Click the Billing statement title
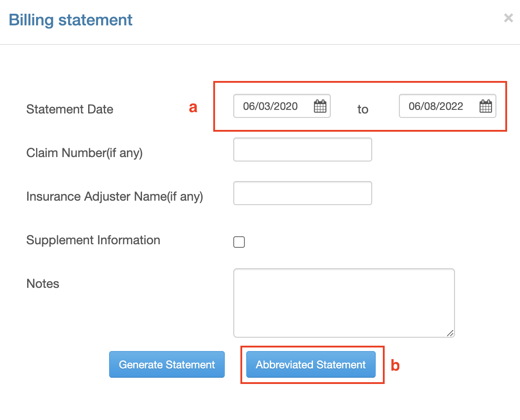The height and width of the screenshot is (420, 520). 70,20
